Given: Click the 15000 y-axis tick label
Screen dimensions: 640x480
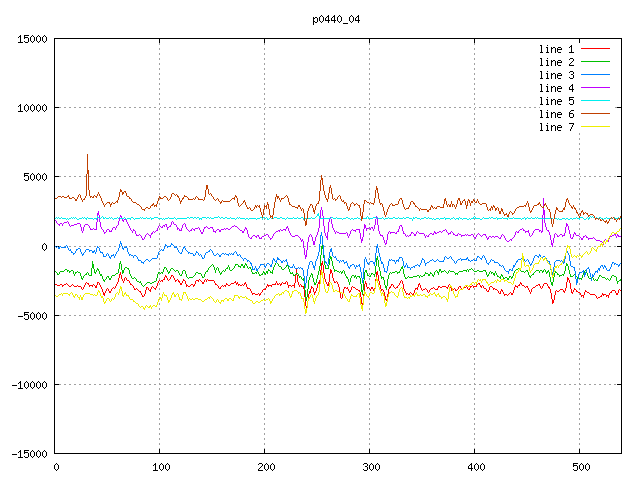Looking at the screenshot, I should 30,39.
